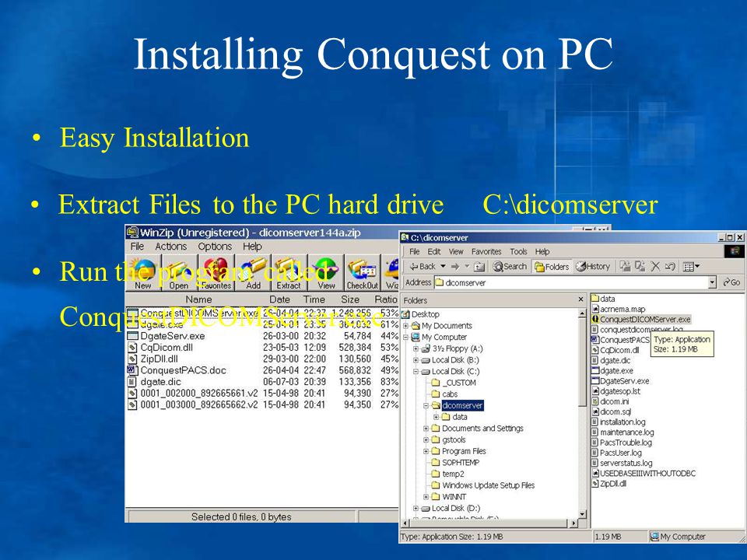Open the Options menu in WinZip
The image size is (747, 560).
pos(215,247)
